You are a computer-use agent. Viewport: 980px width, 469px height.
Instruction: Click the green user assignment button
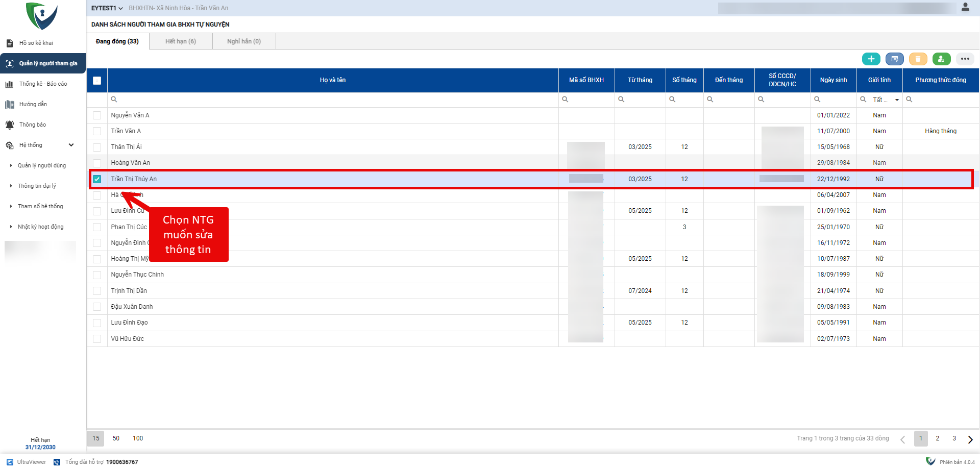tap(941, 59)
